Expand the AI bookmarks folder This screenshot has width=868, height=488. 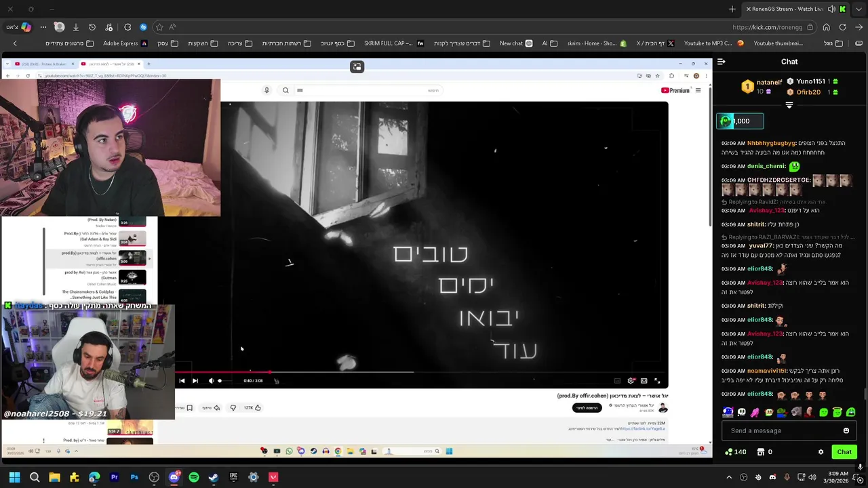tap(549, 43)
